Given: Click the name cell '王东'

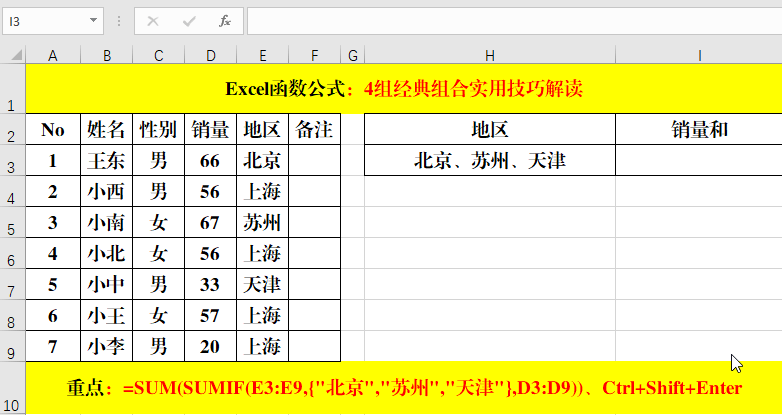Looking at the screenshot, I should coord(107,160).
